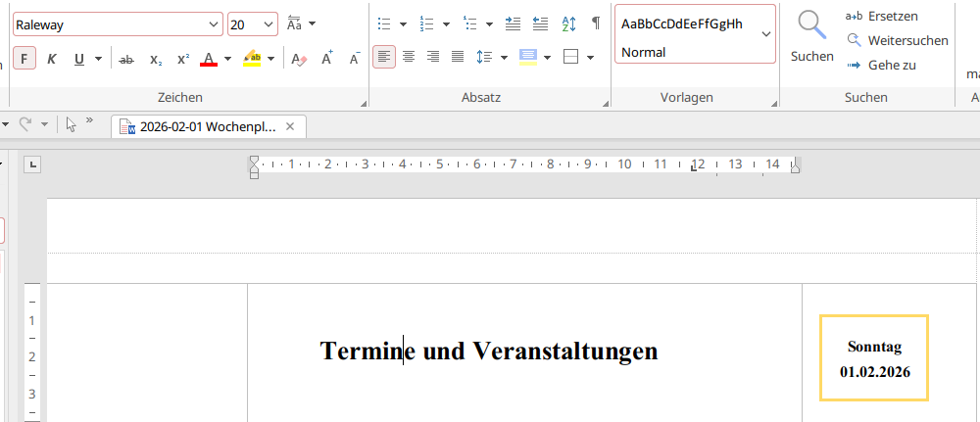The height and width of the screenshot is (422, 980).
Task: Select the mouse pointer mode icon
Action: [72, 124]
